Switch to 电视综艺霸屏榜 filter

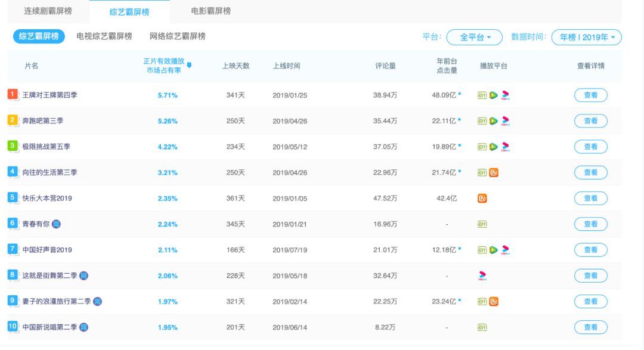tap(104, 36)
